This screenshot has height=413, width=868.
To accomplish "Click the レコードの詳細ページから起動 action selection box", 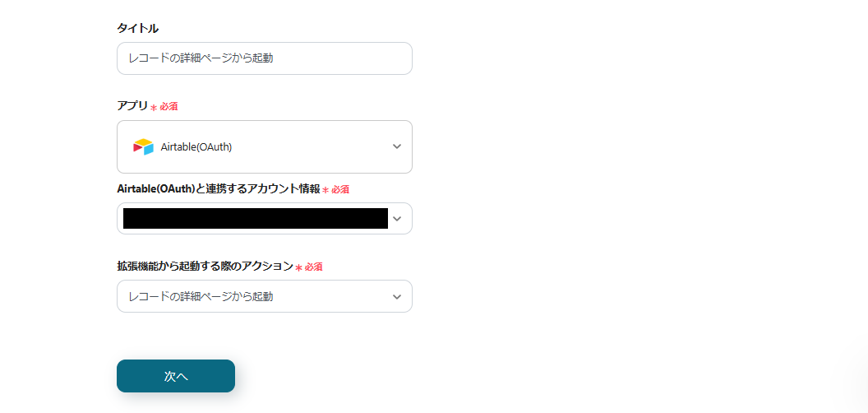I will (x=247, y=296).
